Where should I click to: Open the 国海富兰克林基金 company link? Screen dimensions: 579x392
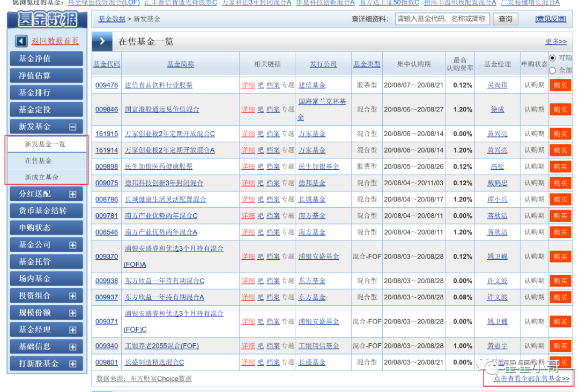(322, 109)
